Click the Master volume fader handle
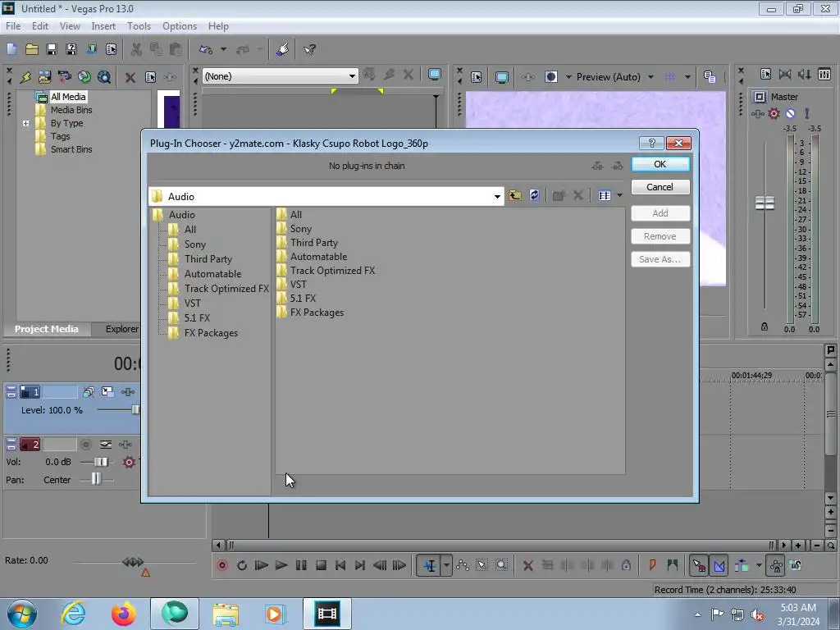Image resolution: width=840 pixels, height=630 pixels. pyautogui.click(x=765, y=203)
